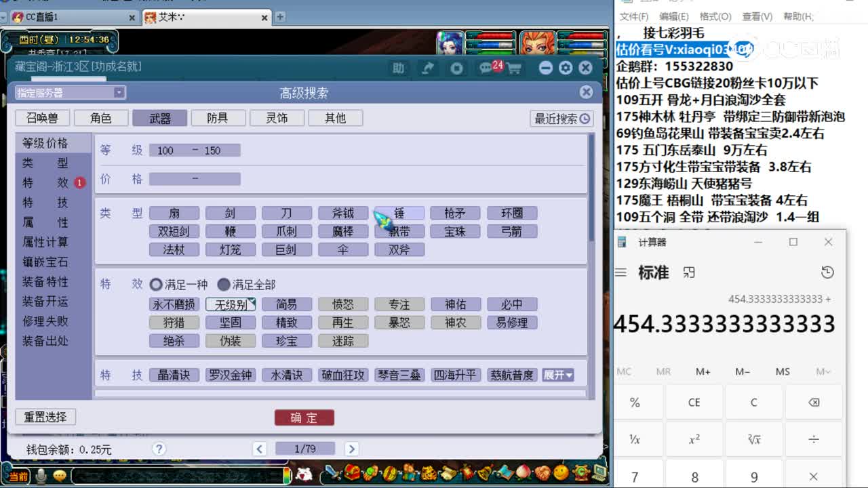
Task: Open the 藏宝阁 settings gear icon
Action: tap(565, 68)
